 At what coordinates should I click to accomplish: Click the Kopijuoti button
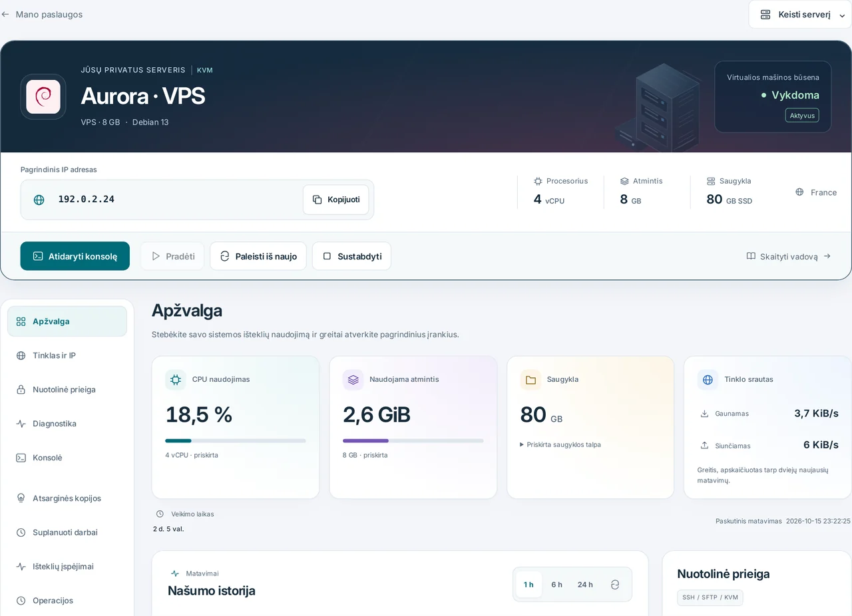pos(335,200)
